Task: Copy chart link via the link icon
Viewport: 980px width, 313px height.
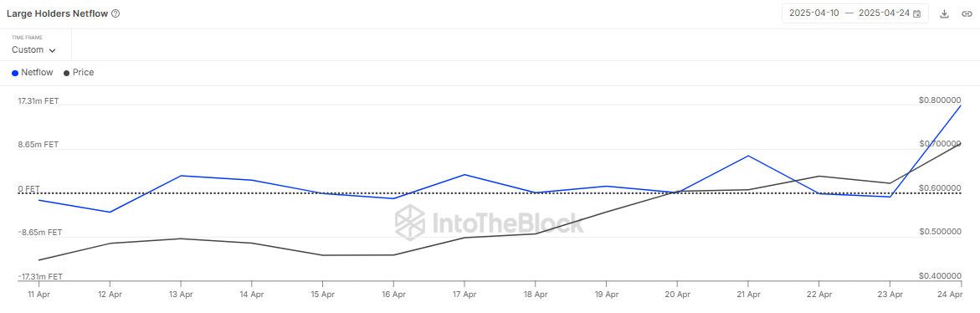Action: click(967, 13)
